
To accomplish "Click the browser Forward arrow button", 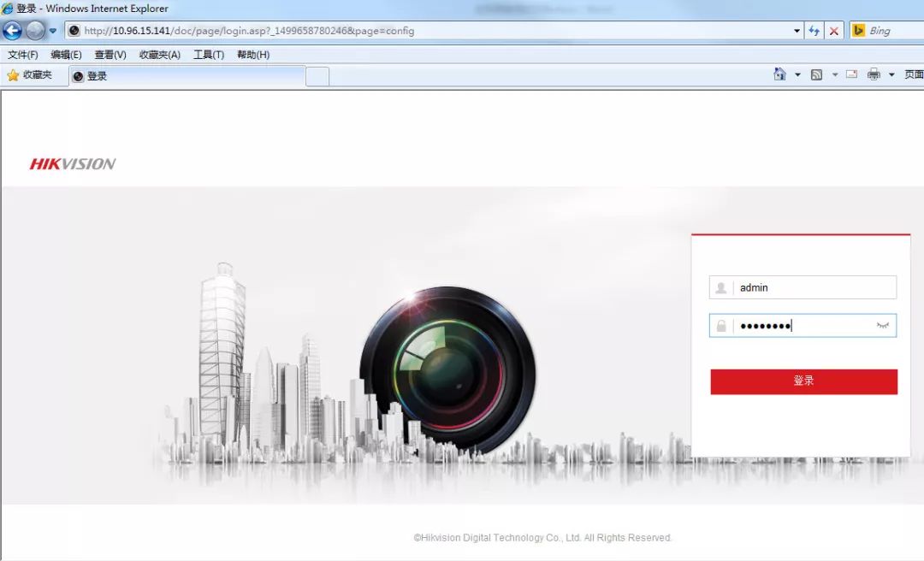I will click(35, 32).
